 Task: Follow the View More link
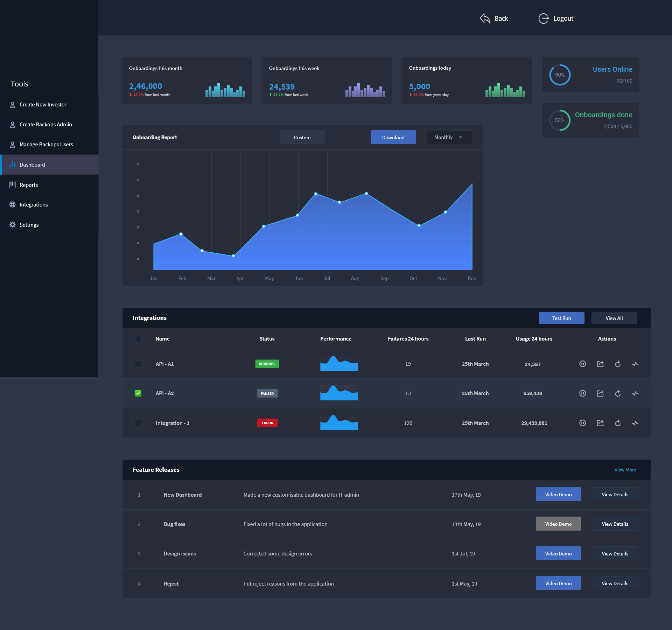pyautogui.click(x=625, y=470)
